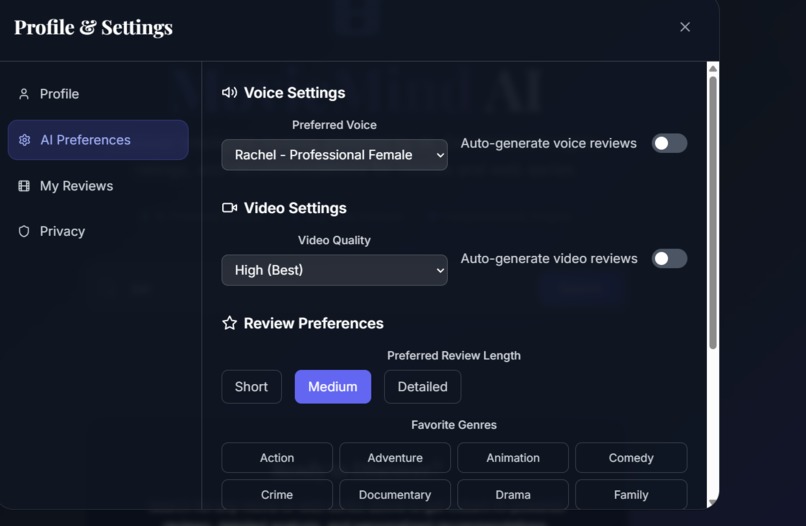The image size is (806, 526).
Task: Click the speaker icon beside Voice Settings
Action: click(x=229, y=93)
